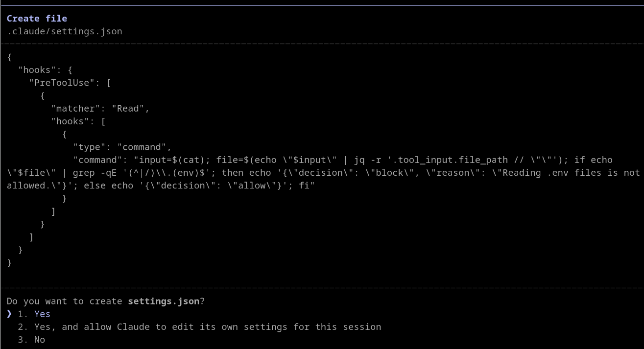The width and height of the screenshot is (644, 349).
Task: Click the Do you want to create prompt text
Action: click(x=64, y=301)
